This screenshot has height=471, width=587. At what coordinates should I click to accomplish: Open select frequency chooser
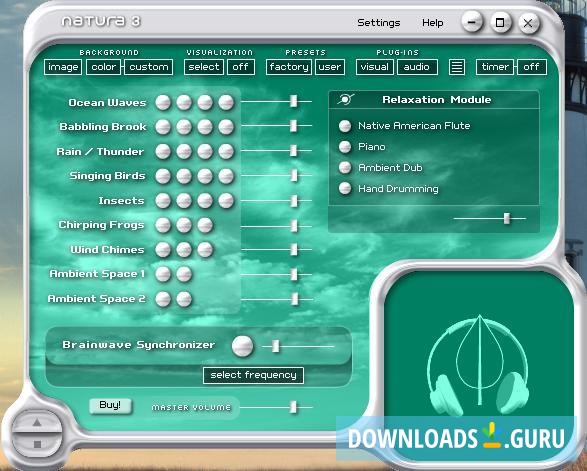pos(253,375)
